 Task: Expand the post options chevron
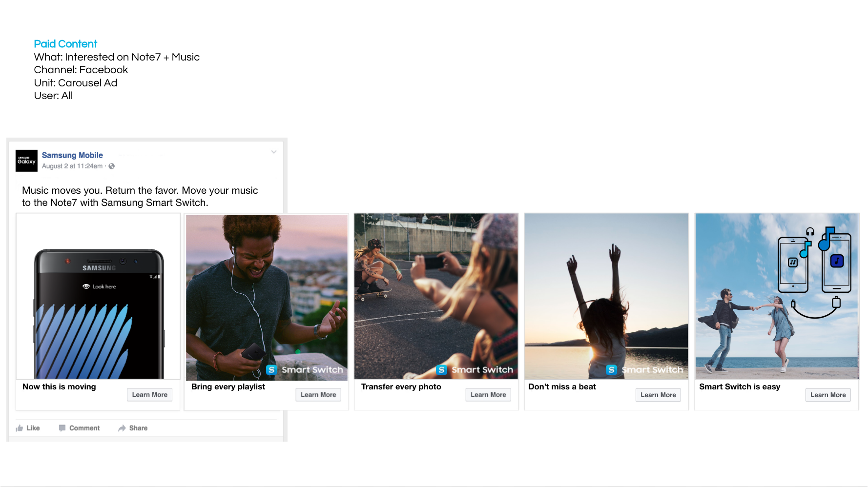pos(274,152)
